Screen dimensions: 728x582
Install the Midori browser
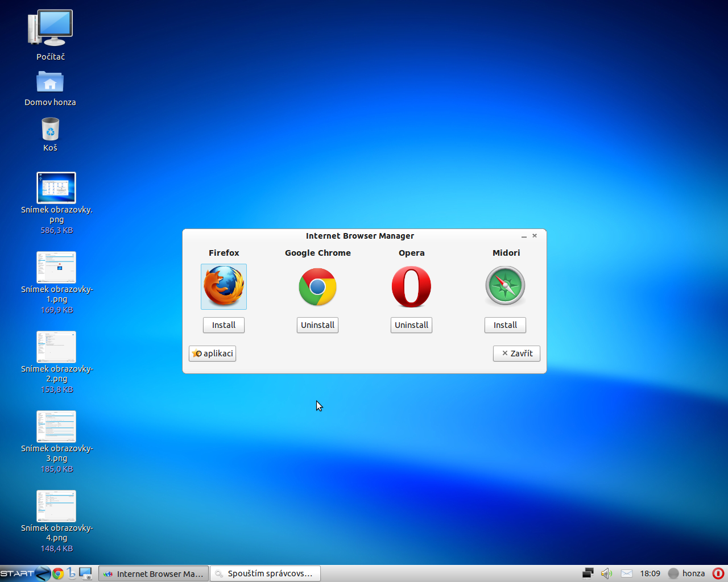point(505,325)
